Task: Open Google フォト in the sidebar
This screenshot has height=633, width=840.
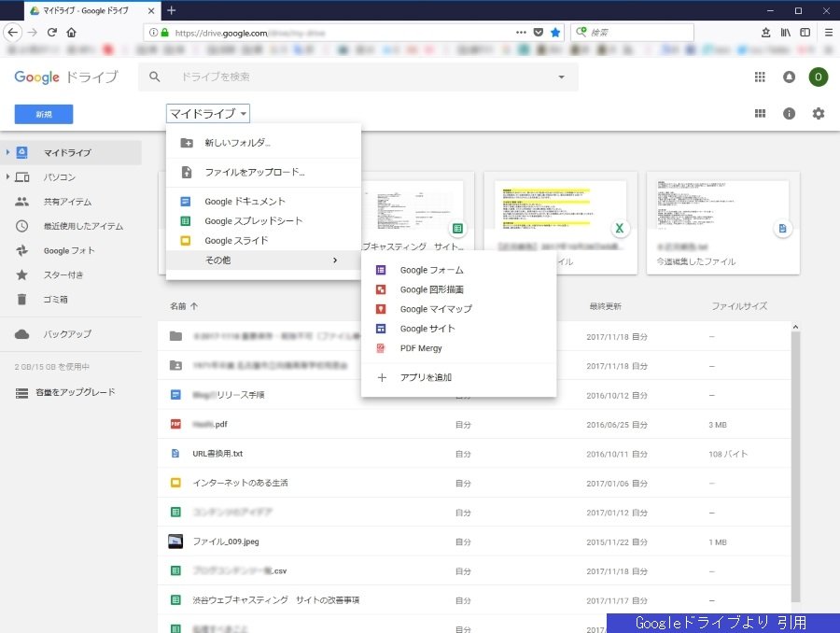Action: [71, 250]
